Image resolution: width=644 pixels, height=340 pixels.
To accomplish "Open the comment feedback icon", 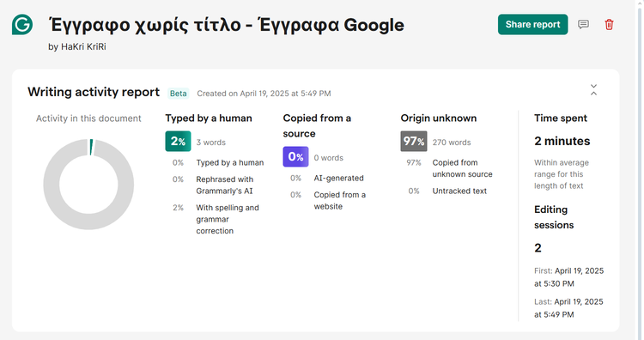I will 583,24.
